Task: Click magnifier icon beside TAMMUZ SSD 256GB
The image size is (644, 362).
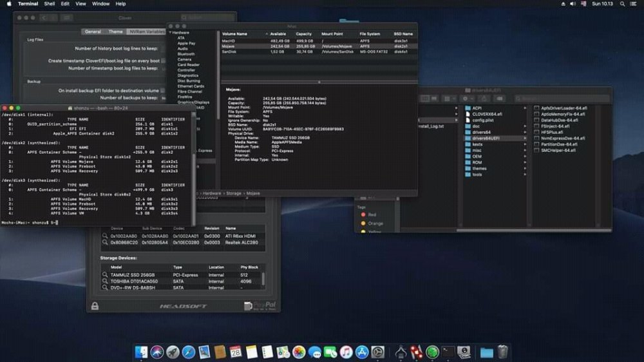Action: 105,274
